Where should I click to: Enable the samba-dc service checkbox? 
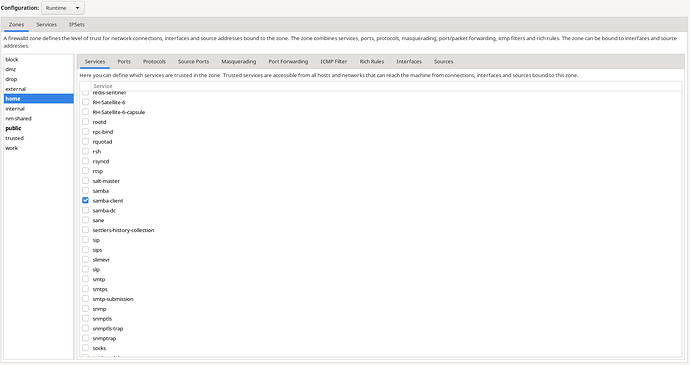tap(85, 210)
